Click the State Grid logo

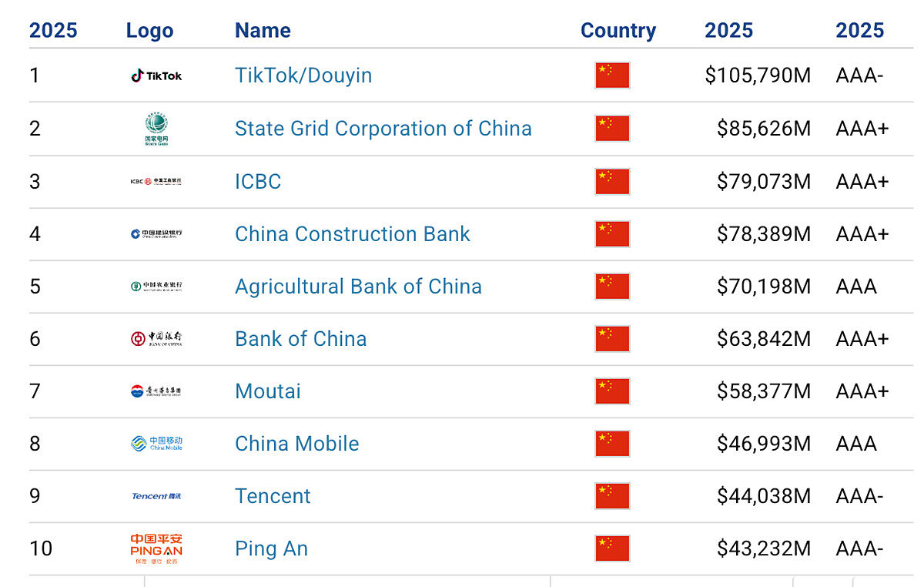(x=156, y=129)
